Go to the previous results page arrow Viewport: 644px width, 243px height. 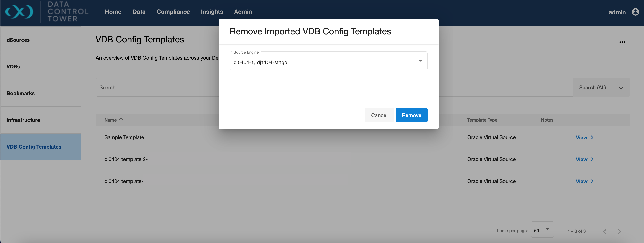pos(604,231)
